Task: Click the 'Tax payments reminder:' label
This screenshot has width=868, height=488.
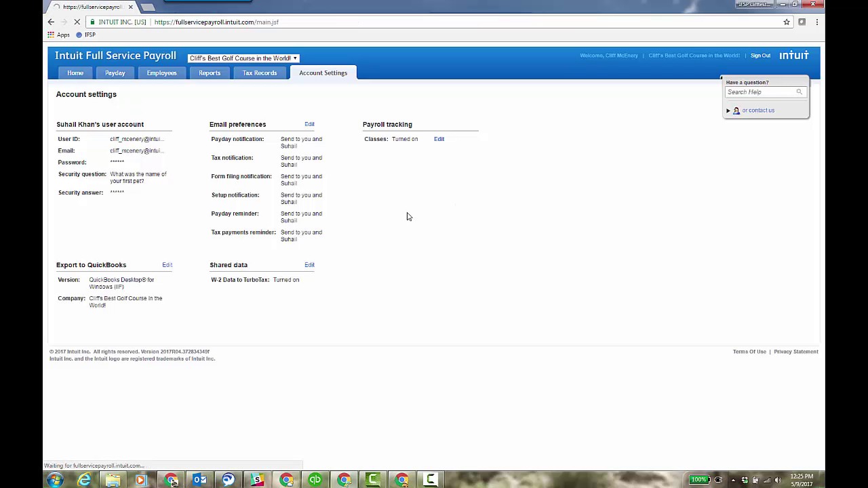Action: pyautogui.click(x=243, y=232)
